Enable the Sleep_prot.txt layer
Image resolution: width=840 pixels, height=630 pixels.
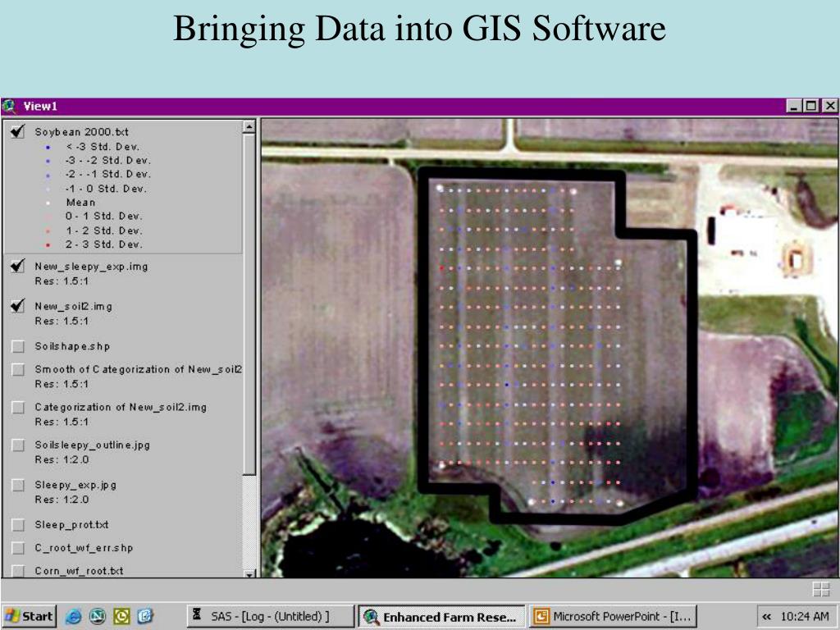pos(18,525)
